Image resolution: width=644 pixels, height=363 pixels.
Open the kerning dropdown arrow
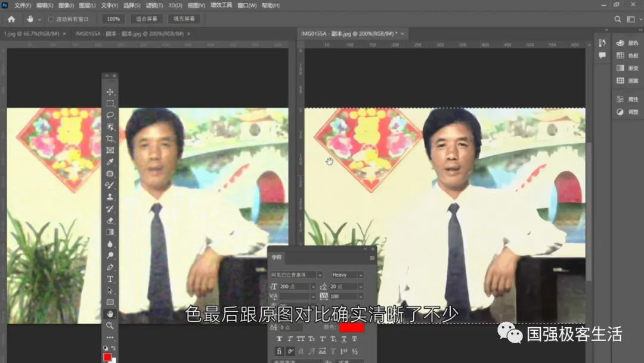(312, 296)
